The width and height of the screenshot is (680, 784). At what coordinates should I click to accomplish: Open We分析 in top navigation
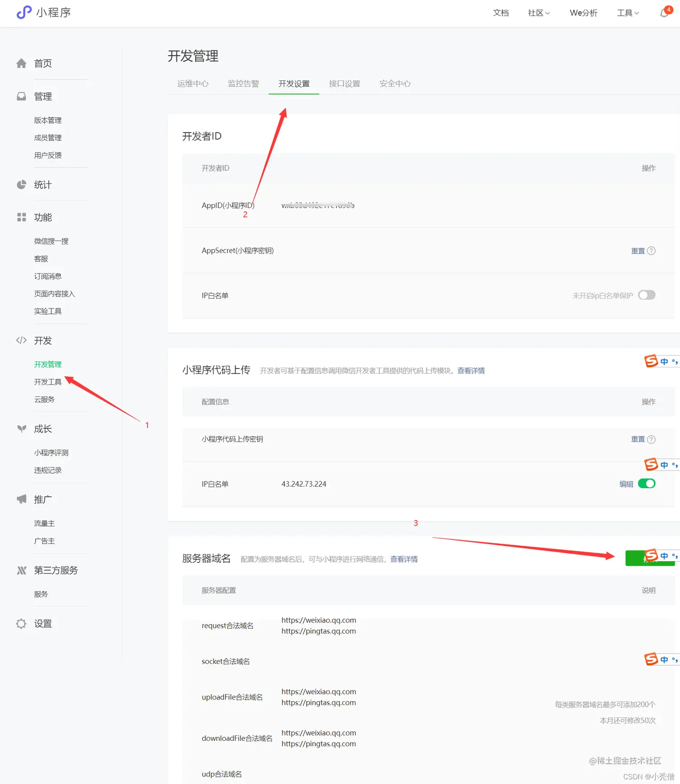[x=583, y=13]
